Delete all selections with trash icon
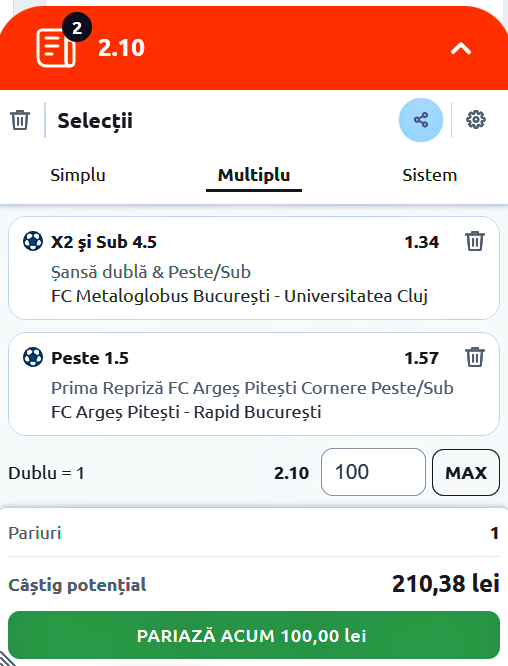 [20, 120]
